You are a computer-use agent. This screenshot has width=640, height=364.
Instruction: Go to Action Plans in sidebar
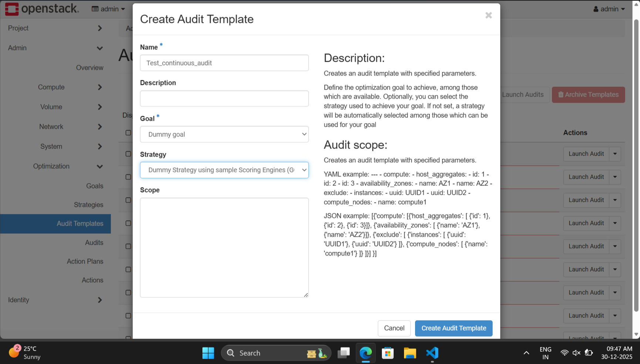(x=85, y=261)
